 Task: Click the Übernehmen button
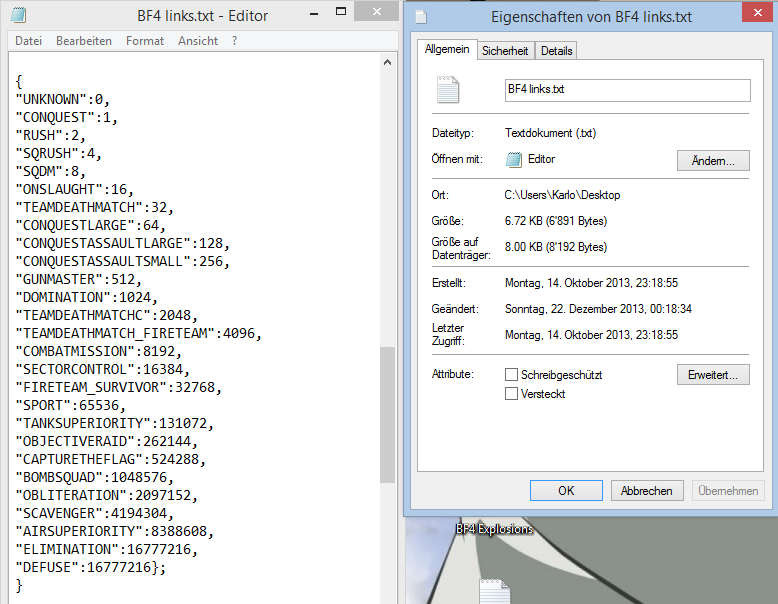tap(728, 490)
